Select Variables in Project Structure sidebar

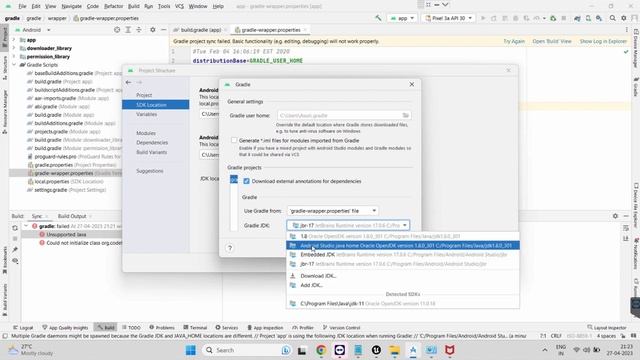click(146, 114)
